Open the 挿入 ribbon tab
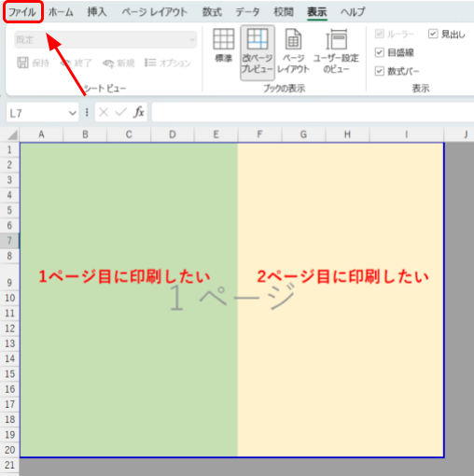This screenshot has height=476, width=474. pos(97,12)
